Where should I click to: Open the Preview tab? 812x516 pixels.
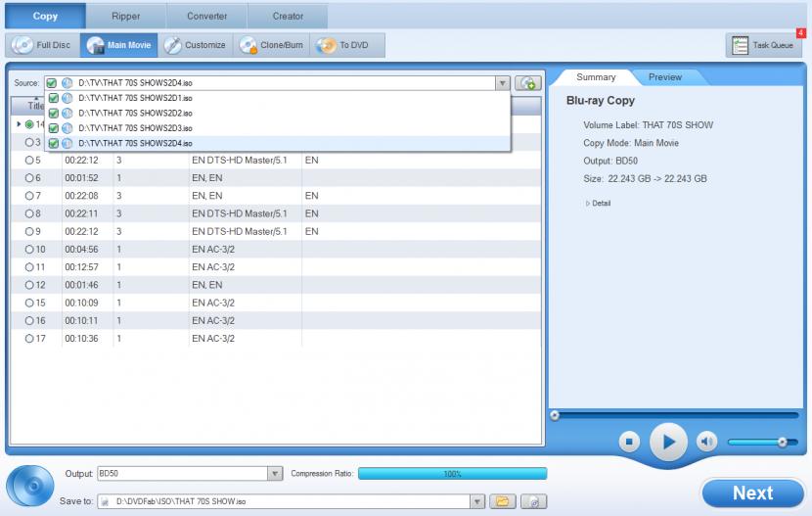pyautogui.click(x=664, y=77)
